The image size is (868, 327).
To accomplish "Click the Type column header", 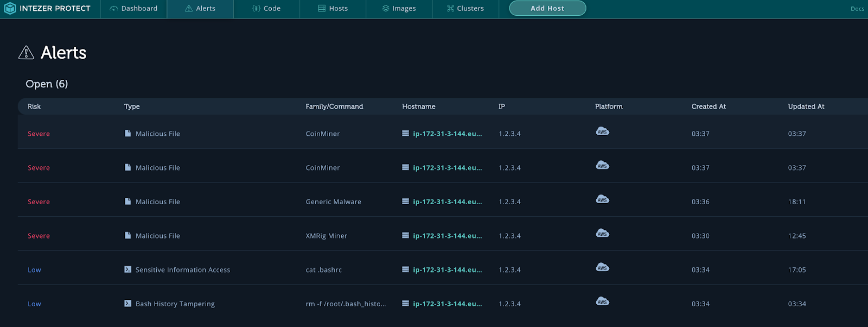I will (x=132, y=106).
